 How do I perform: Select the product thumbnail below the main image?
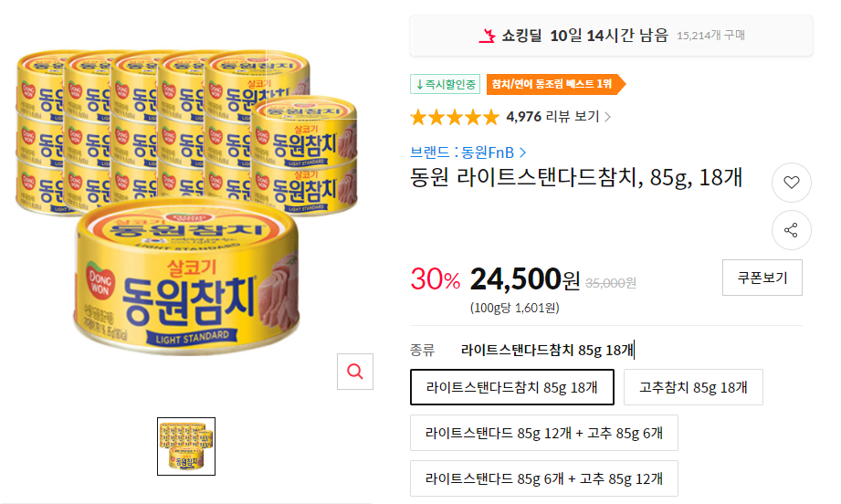point(186,446)
